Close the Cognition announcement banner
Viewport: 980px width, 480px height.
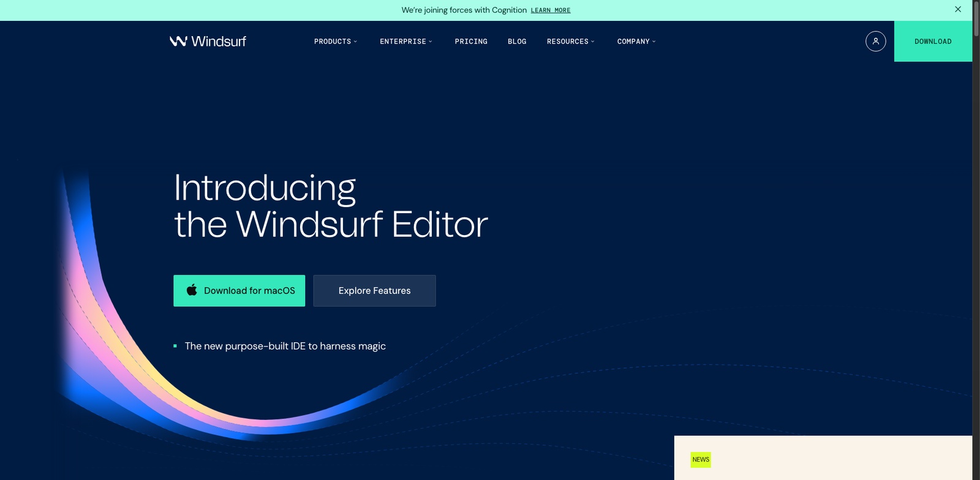tap(958, 9)
